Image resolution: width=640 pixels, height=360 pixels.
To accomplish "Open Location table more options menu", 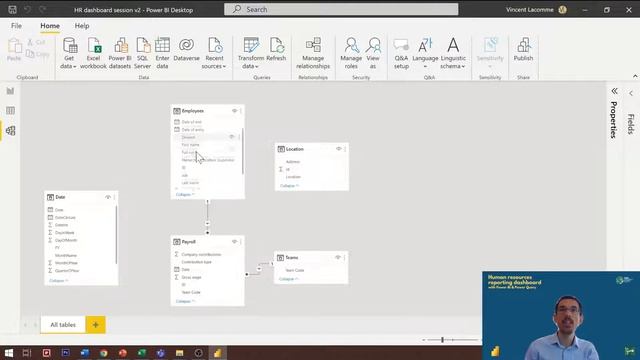I will point(345,149).
